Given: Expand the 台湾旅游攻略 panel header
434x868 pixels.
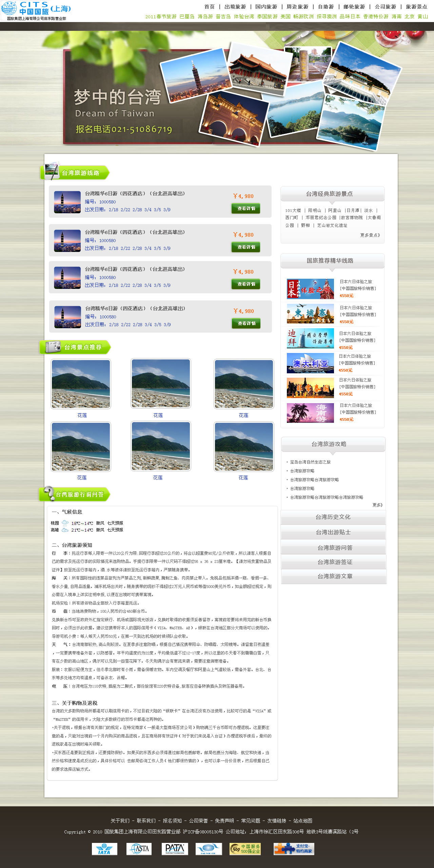Looking at the screenshot, I should (x=333, y=444).
